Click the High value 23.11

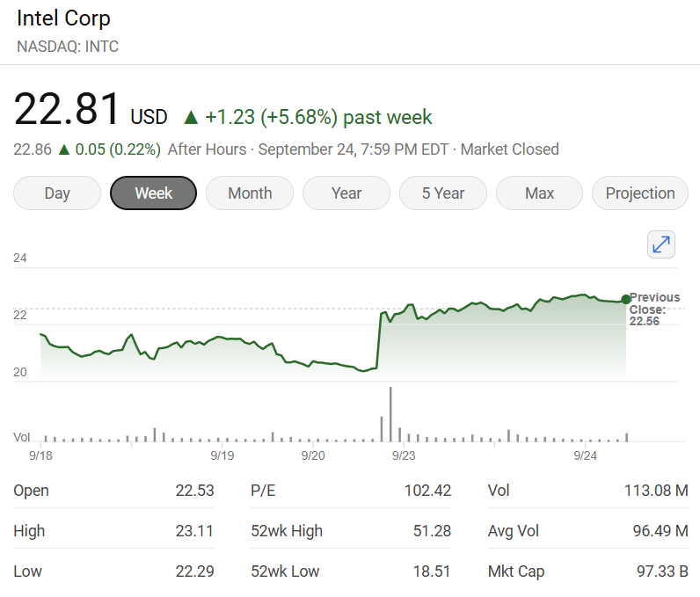pos(194,531)
